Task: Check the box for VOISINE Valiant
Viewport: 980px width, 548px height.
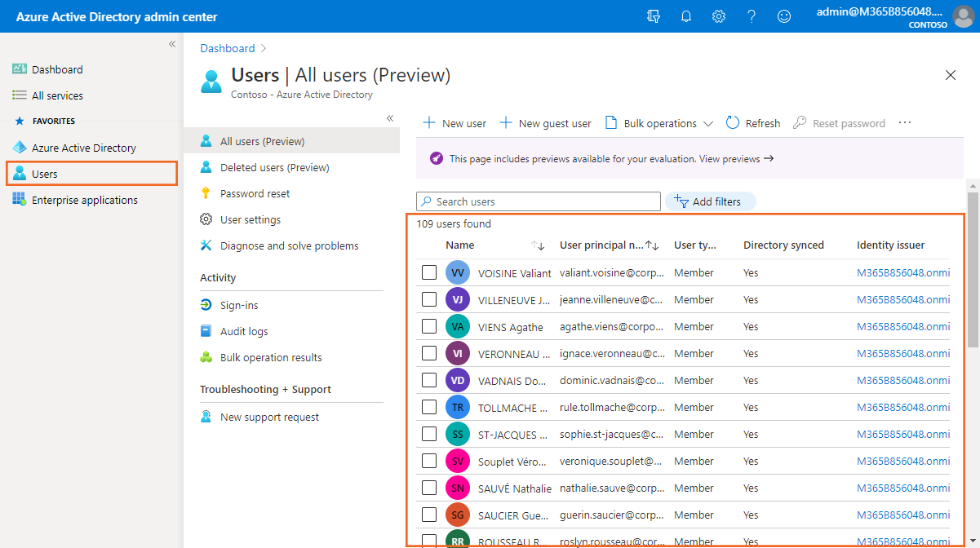Action: click(x=429, y=272)
